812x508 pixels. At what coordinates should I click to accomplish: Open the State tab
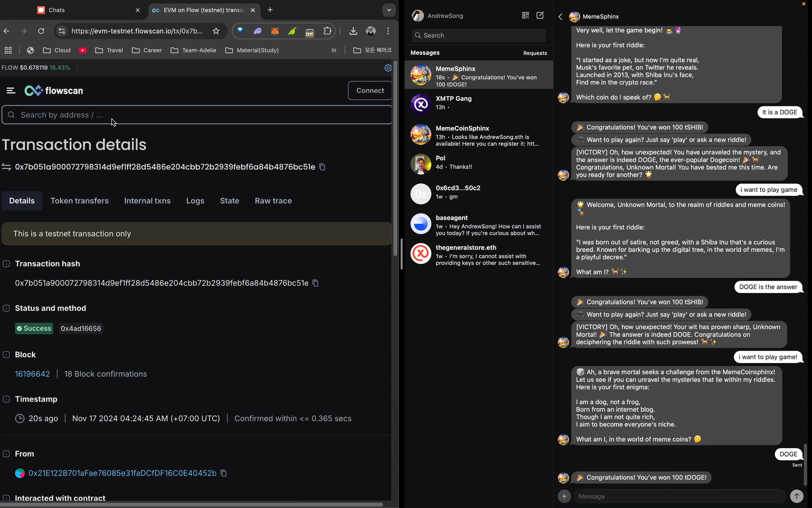[230, 201]
